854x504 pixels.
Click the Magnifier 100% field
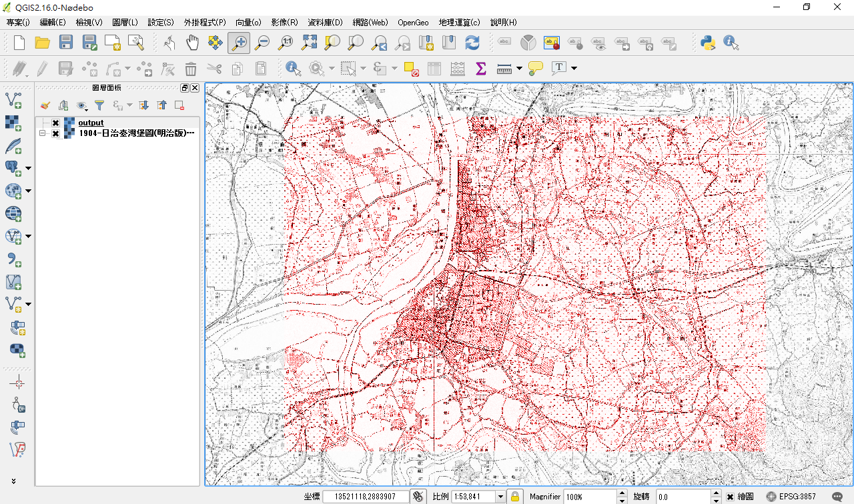coord(590,497)
